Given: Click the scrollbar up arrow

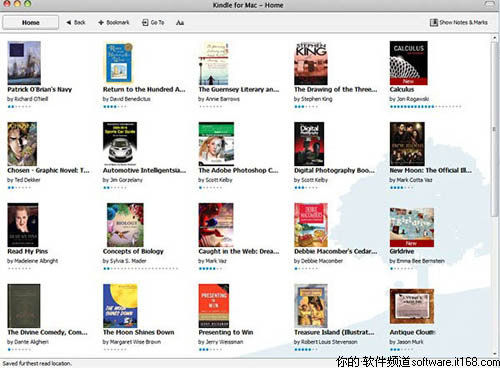Looking at the screenshot, I should point(494,38).
